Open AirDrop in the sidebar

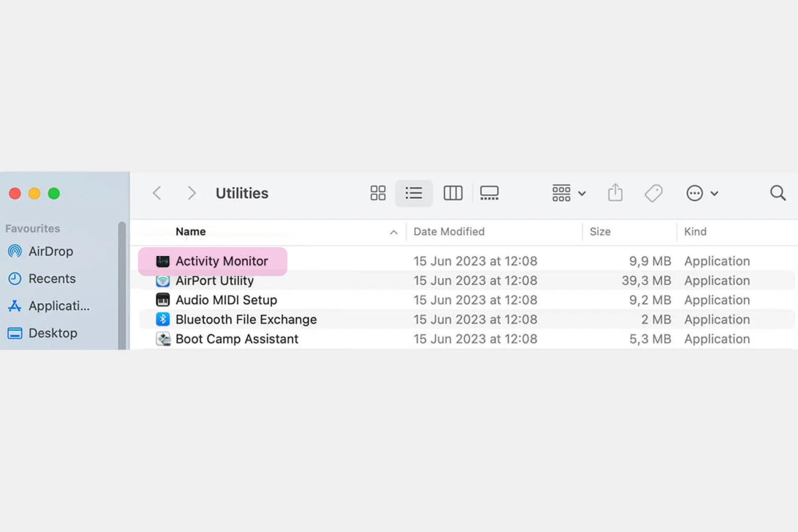coord(51,251)
